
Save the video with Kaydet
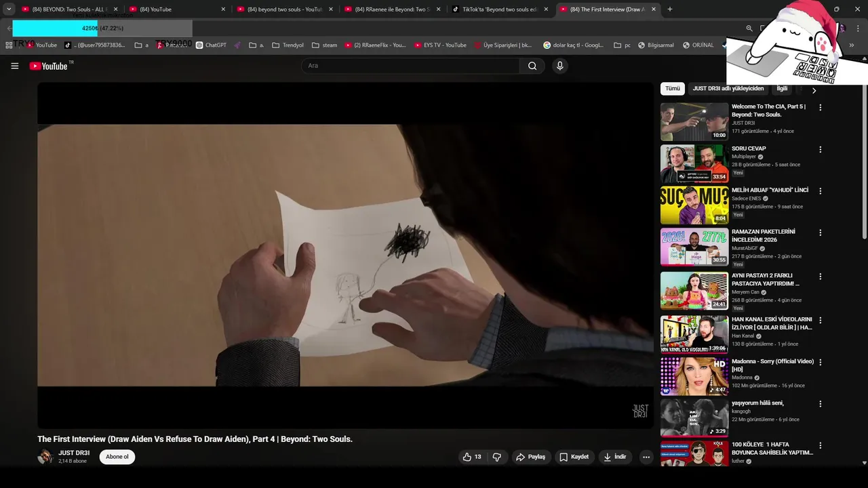[x=574, y=457]
